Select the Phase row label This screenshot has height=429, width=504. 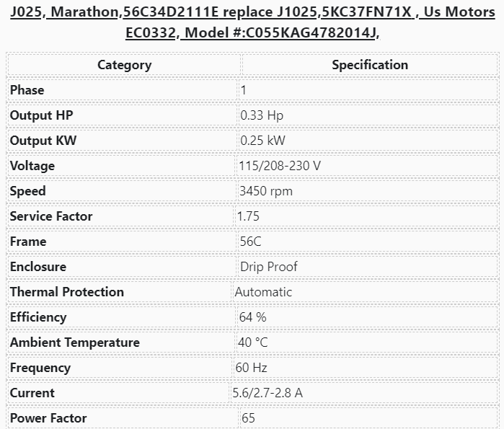pos(27,90)
